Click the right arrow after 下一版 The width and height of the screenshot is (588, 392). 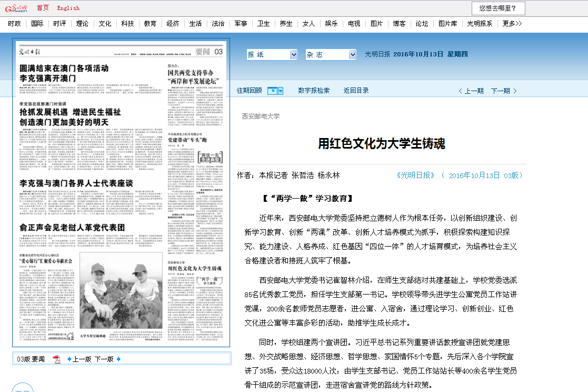[x=118, y=359]
